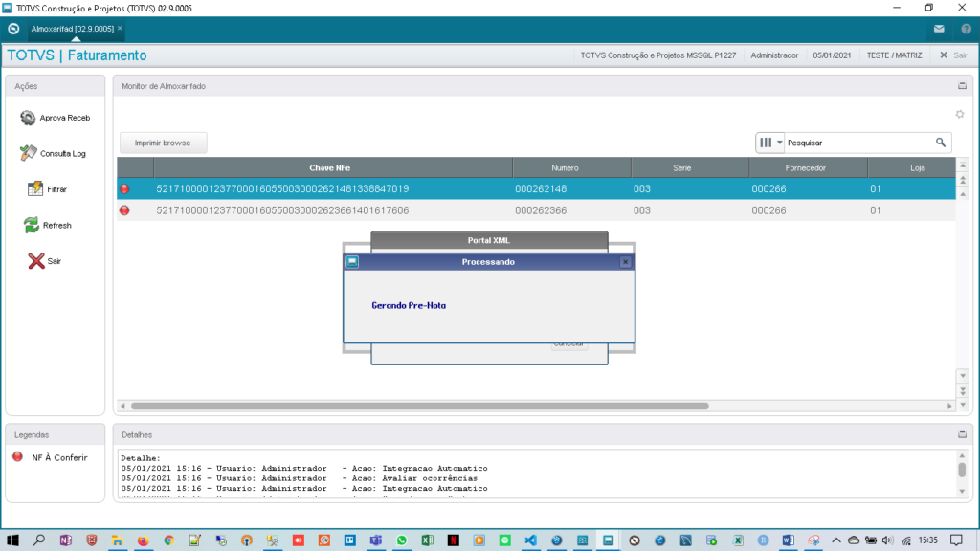Close the Processando dialog
Image resolution: width=980 pixels, height=551 pixels.
(x=625, y=262)
